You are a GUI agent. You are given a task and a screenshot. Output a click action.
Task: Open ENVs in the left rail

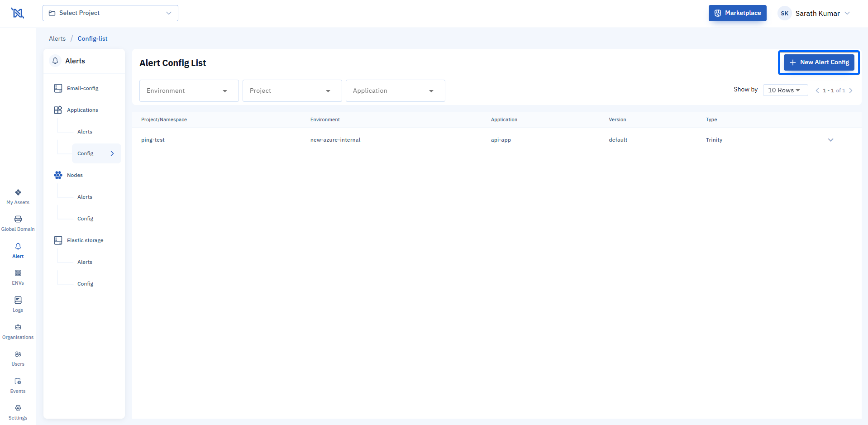[18, 277]
